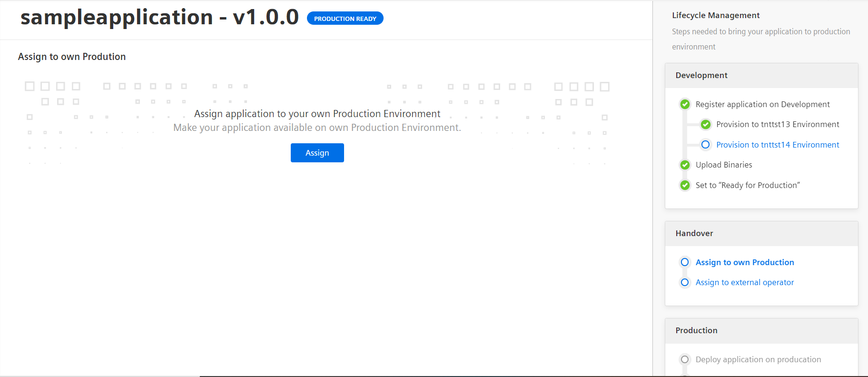Image resolution: width=868 pixels, height=377 pixels.
Task: Open Assign to own Production step
Action: tap(745, 262)
